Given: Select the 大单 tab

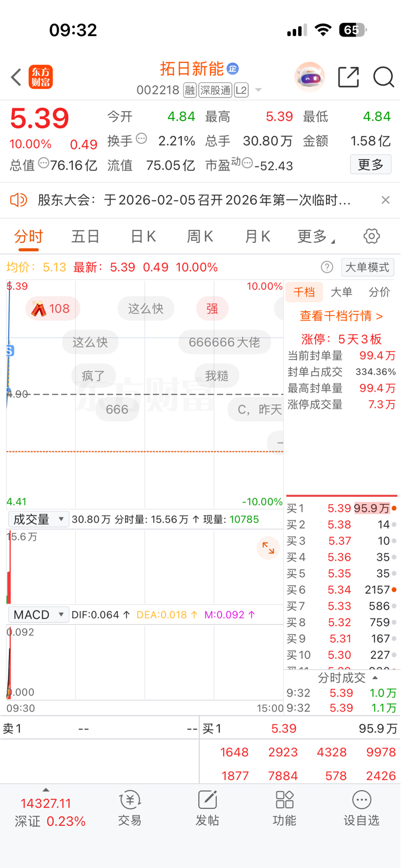Looking at the screenshot, I should point(342,292).
